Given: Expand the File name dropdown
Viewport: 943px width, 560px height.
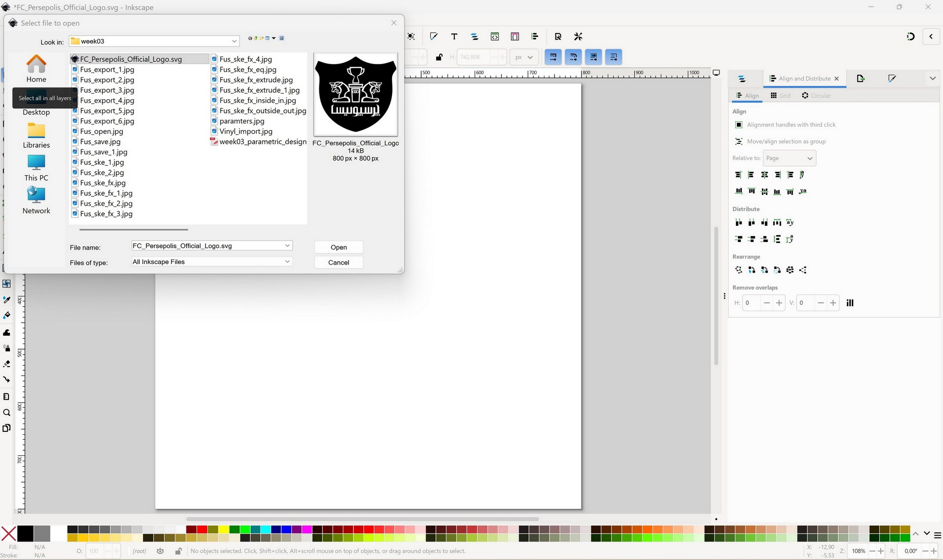Looking at the screenshot, I should (287, 245).
